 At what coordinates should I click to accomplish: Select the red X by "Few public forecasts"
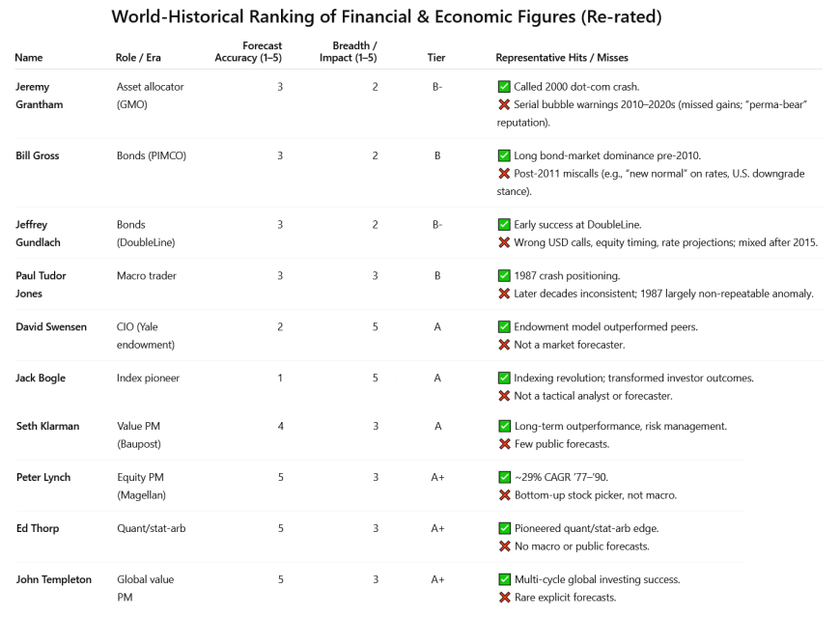point(504,444)
